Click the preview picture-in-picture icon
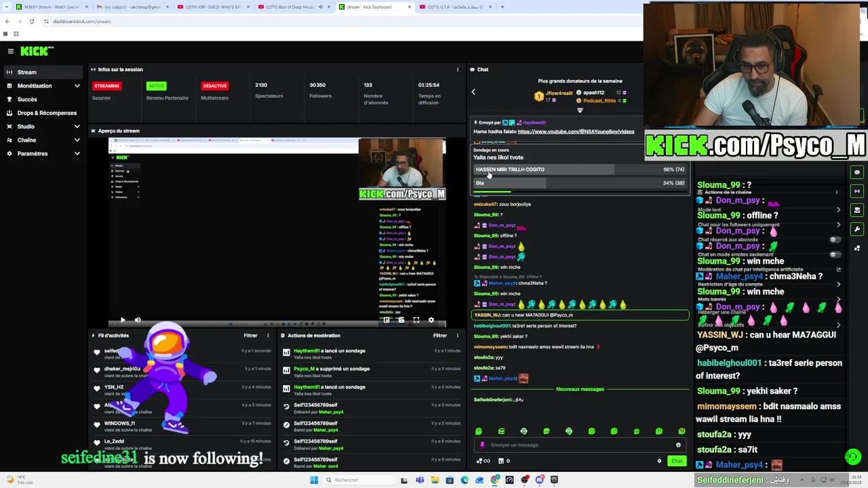The width and height of the screenshot is (868, 488). (387, 320)
